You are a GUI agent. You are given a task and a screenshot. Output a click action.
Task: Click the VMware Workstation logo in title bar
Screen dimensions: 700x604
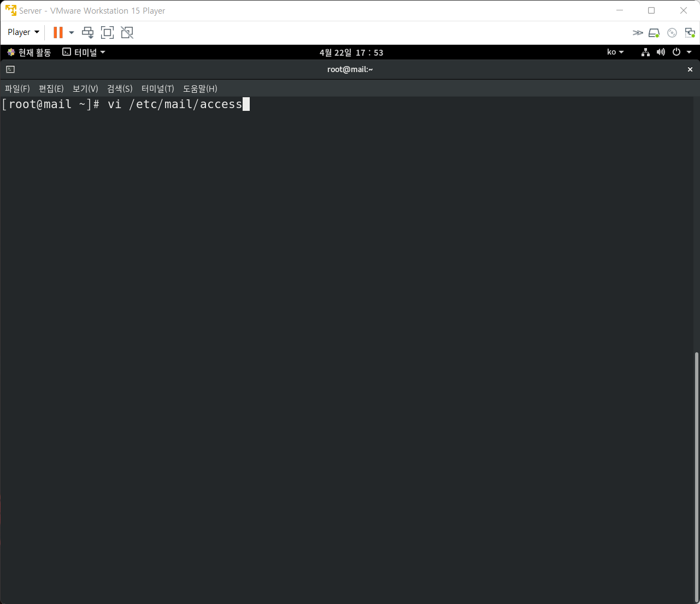pyautogui.click(x=11, y=10)
